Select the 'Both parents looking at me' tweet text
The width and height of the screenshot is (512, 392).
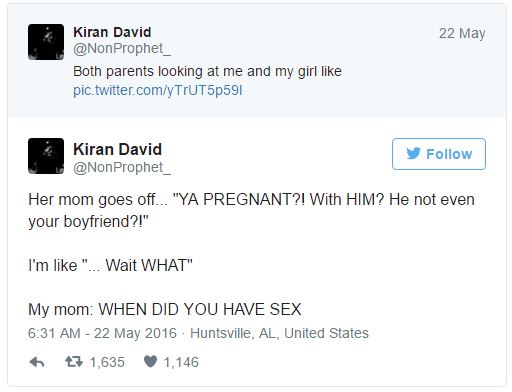click(207, 71)
